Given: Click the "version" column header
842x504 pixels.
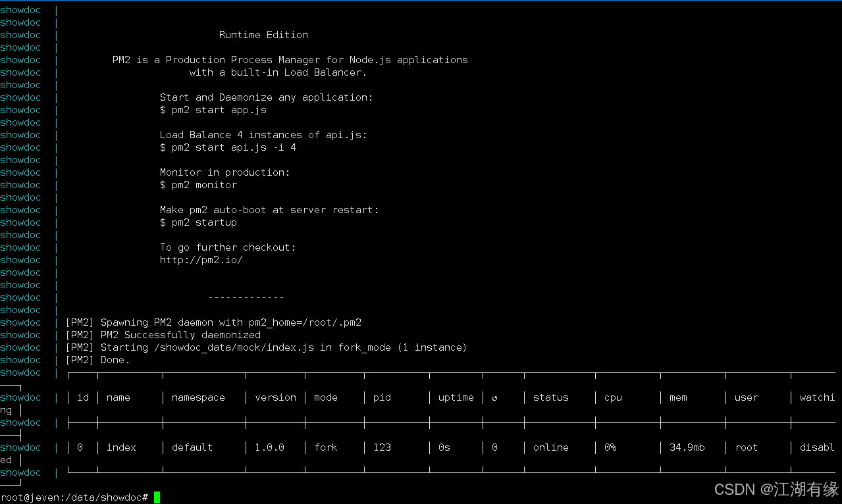Looking at the screenshot, I should pyautogui.click(x=275, y=397).
